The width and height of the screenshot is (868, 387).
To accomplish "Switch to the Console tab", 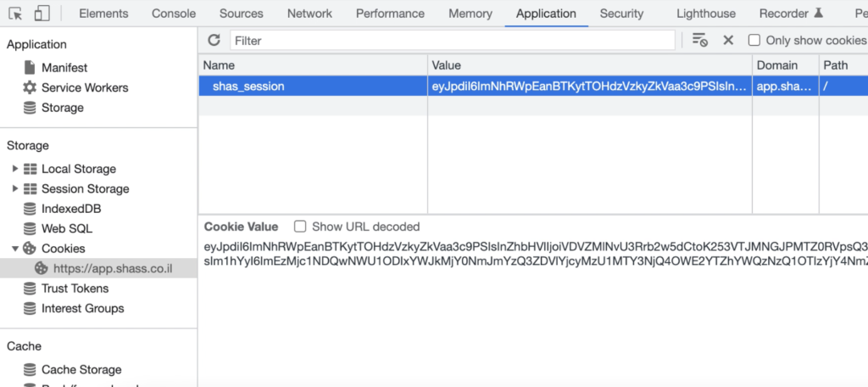I will 174,14.
